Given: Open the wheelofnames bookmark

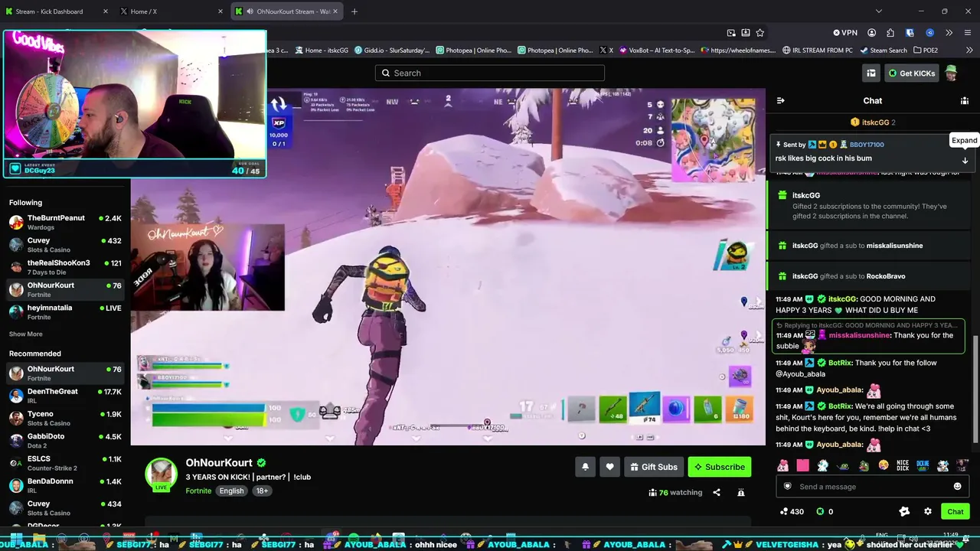Looking at the screenshot, I should 738,51.
